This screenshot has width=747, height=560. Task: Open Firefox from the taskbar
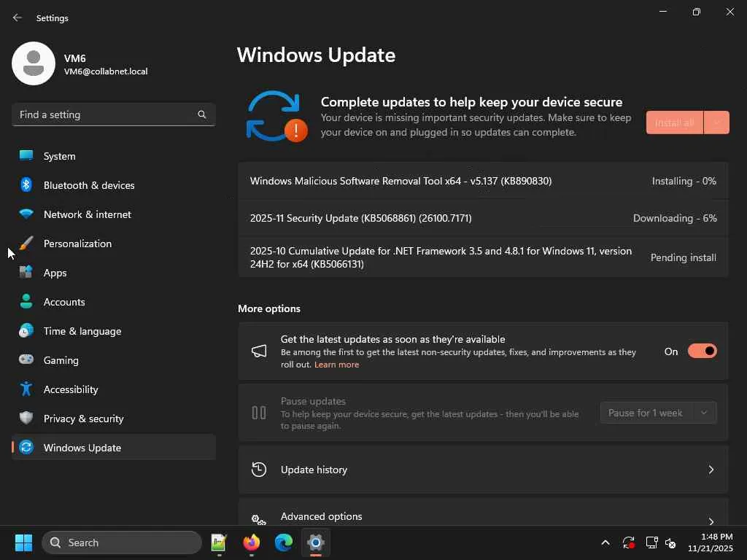[x=252, y=542]
